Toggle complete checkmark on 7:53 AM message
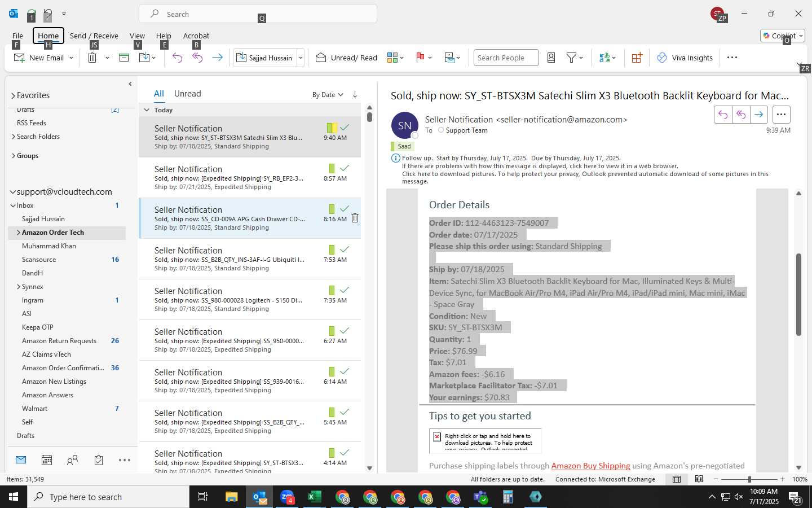Screen dimensions: 812x508 tap(345, 249)
